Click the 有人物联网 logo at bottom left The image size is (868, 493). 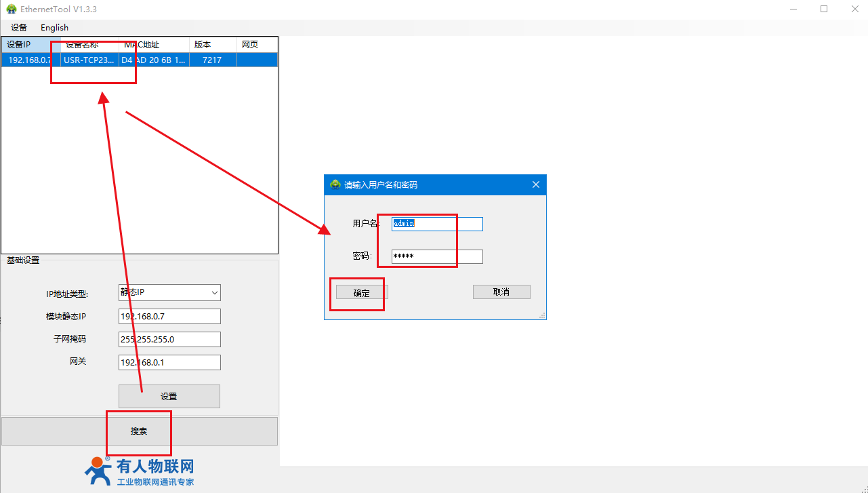point(141,471)
